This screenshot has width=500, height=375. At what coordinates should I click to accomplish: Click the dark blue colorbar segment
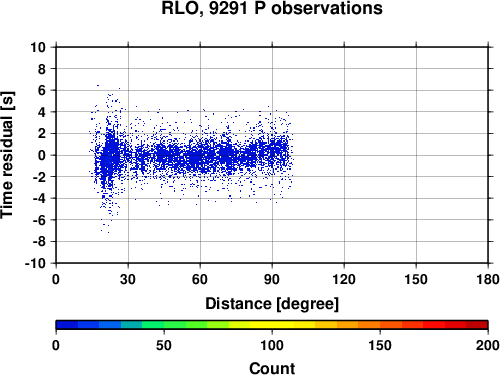pos(67,325)
